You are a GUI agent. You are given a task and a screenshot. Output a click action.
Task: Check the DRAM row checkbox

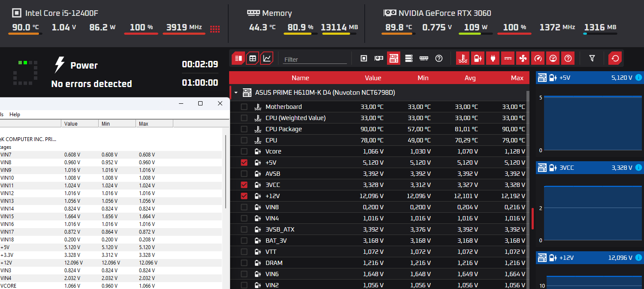pyautogui.click(x=244, y=263)
